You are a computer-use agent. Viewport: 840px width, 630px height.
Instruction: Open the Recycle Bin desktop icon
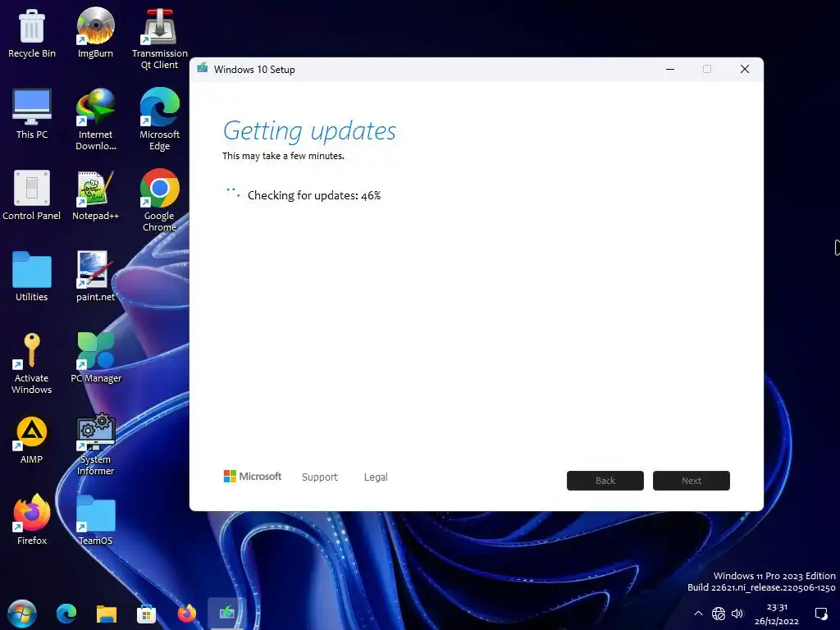(x=32, y=33)
